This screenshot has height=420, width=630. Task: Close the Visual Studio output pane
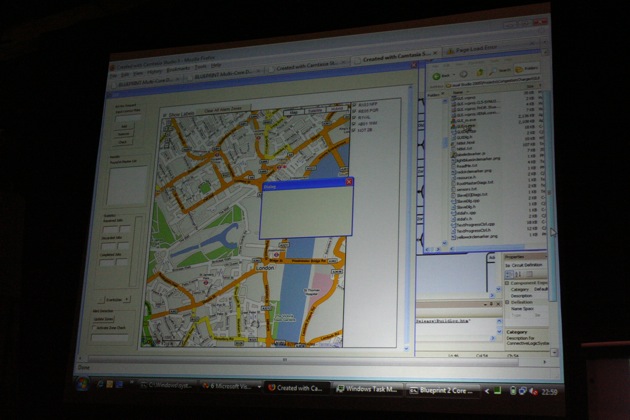click(498, 304)
